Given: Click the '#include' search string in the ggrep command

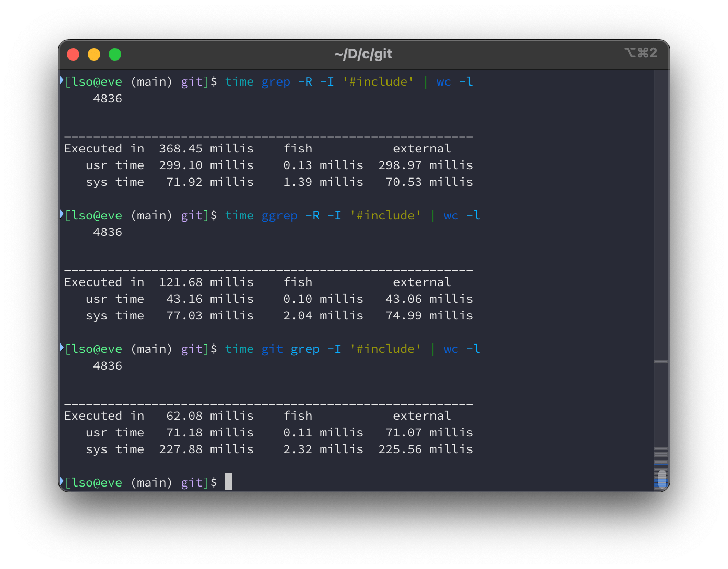Looking at the screenshot, I should 386,215.
